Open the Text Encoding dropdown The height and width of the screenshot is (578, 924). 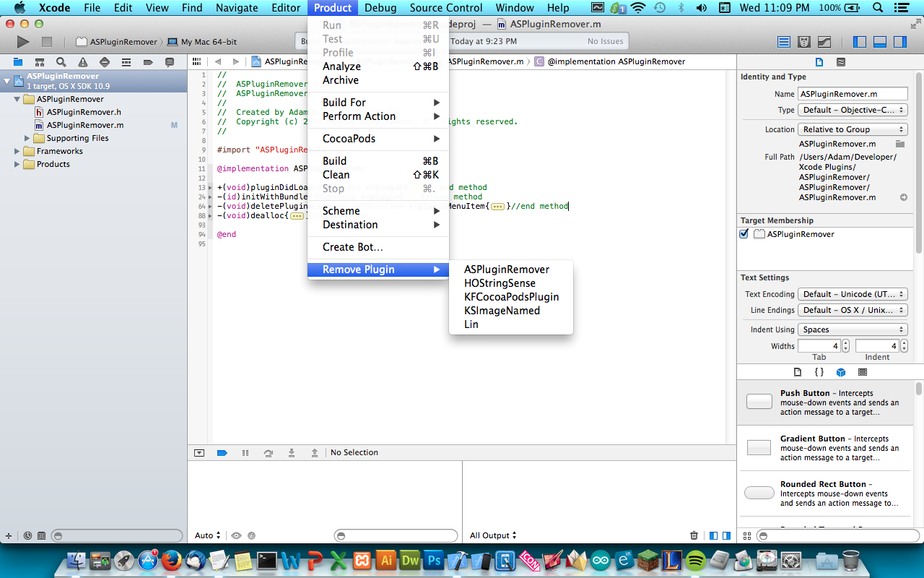pos(853,294)
